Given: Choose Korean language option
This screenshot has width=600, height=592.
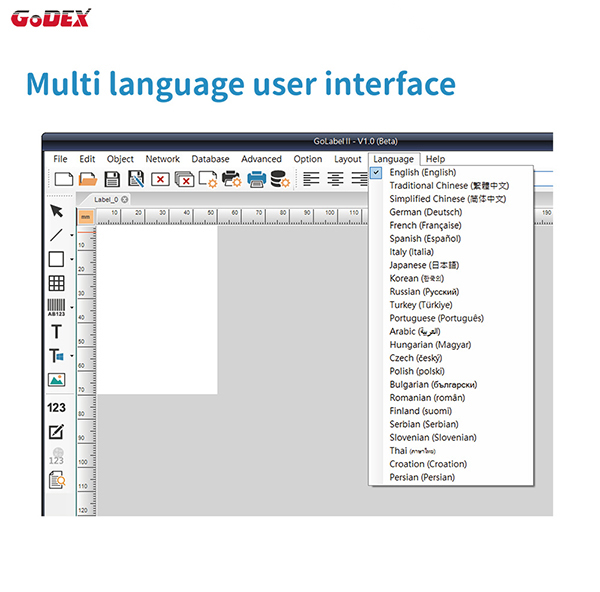Looking at the screenshot, I should click(x=451, y=279).
